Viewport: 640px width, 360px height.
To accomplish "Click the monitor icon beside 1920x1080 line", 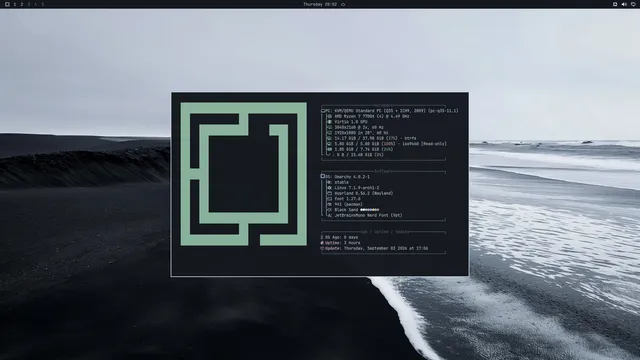I will coord(329,133).
